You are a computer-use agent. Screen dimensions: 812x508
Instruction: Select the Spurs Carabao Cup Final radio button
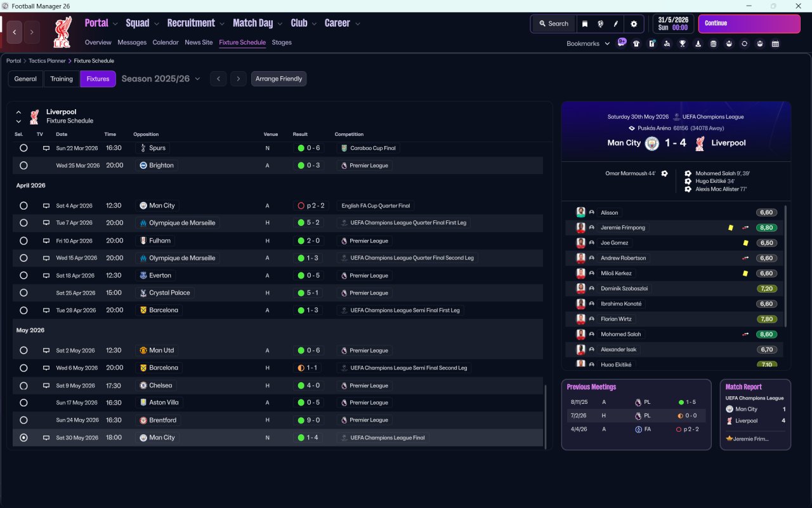tap(23, 148)
